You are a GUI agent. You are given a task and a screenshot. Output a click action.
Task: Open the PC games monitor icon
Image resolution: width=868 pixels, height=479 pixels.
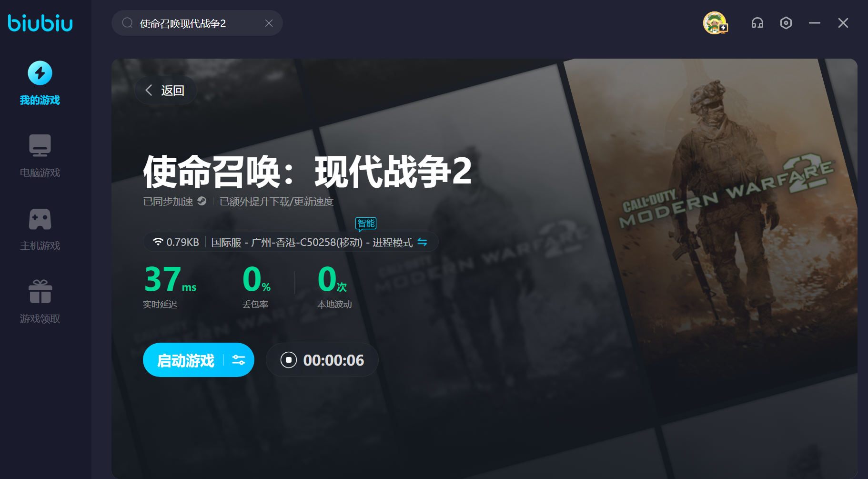(x=40, y=145)
